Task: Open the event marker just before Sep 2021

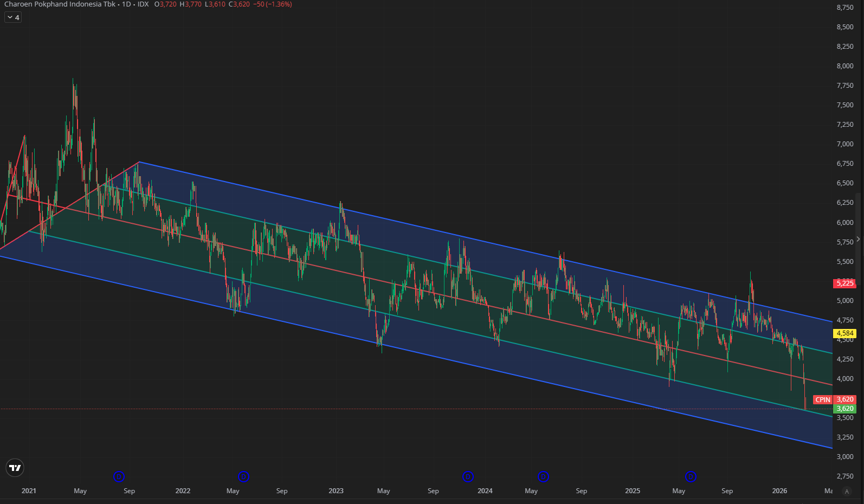Action: (119, 477)
